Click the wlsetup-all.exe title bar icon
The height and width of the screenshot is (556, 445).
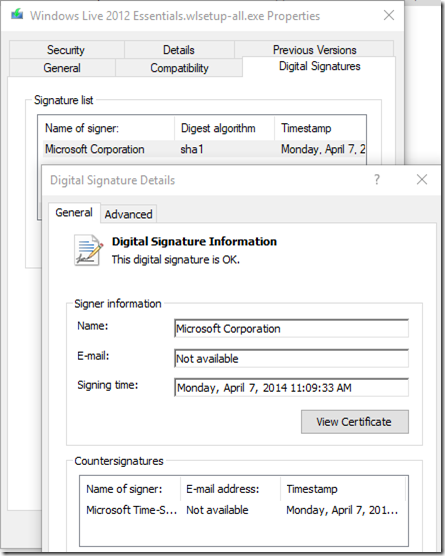tap(17, 15)
